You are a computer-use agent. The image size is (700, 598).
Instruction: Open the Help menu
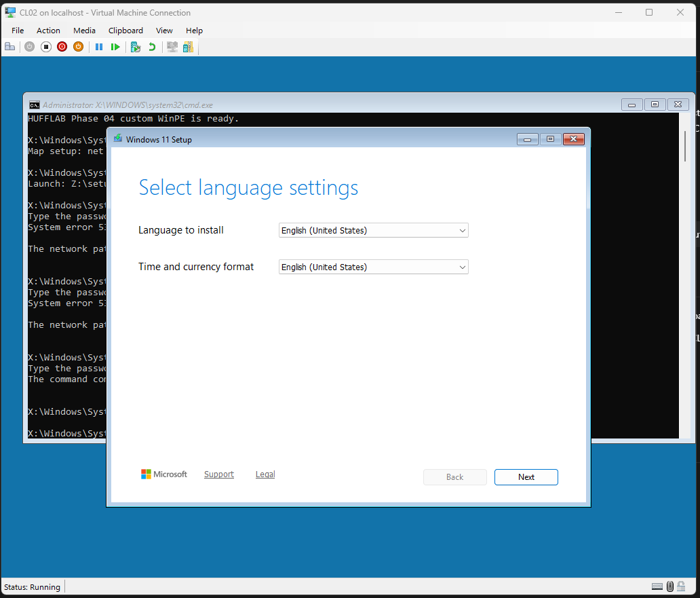tap(194, 31)
